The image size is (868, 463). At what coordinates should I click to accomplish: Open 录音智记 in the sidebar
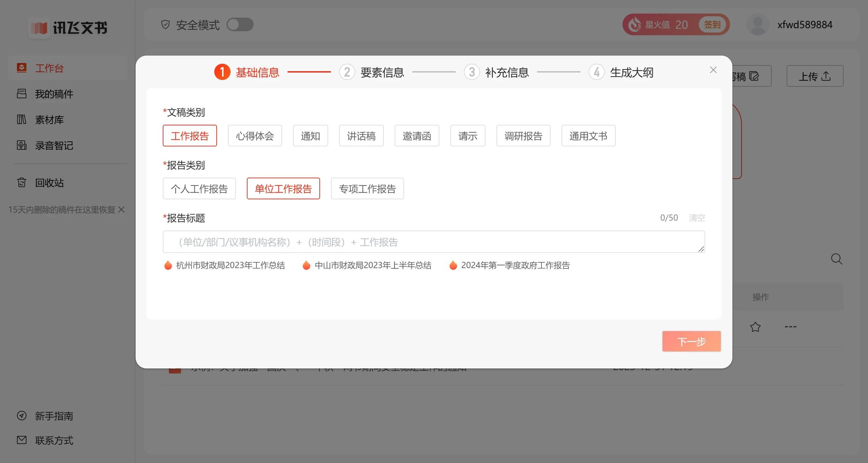(68, 145)
